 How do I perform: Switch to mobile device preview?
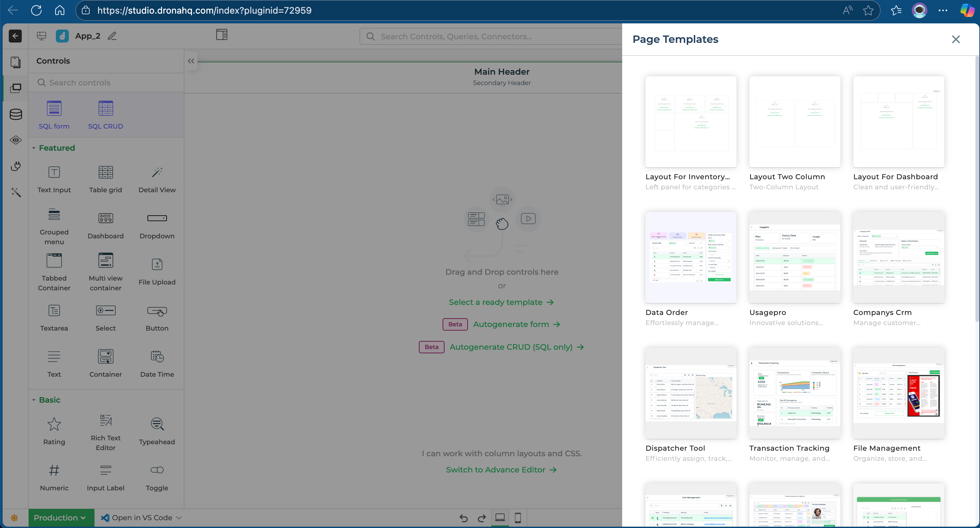click(518, 517)
